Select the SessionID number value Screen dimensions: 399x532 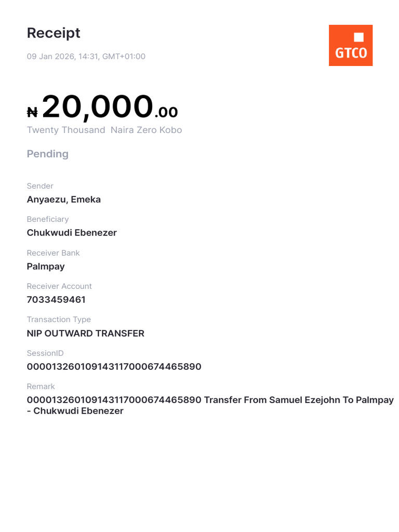(x=114, y=367)
